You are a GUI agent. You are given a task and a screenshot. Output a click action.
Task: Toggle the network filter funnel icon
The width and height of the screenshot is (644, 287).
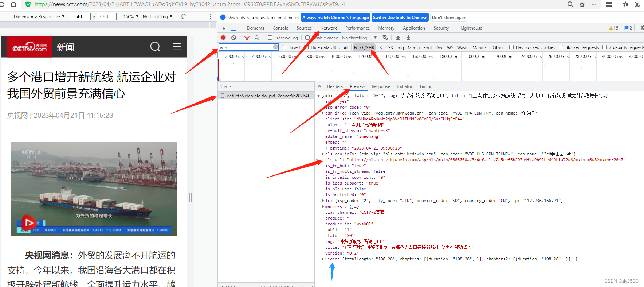pos(247,38)
